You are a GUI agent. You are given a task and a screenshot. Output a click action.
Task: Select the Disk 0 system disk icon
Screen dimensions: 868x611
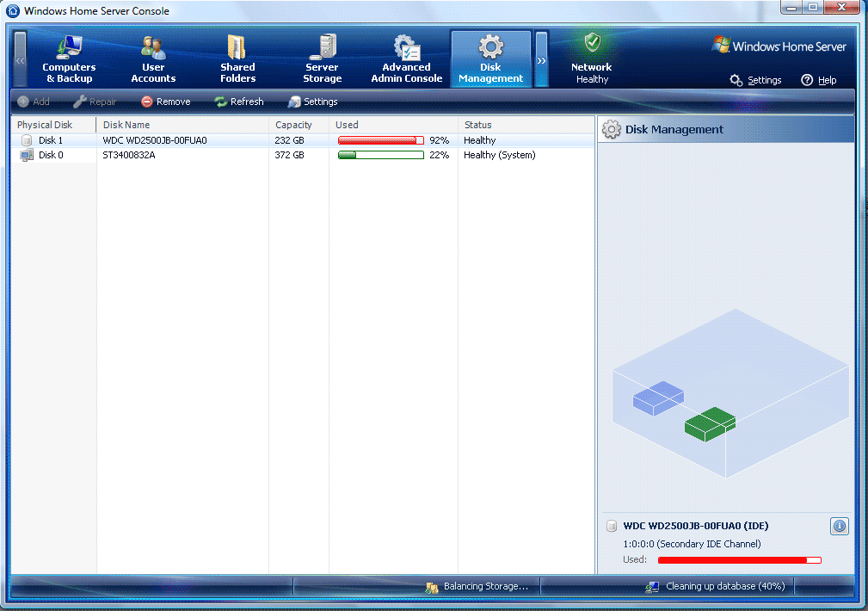coord(27,156)
